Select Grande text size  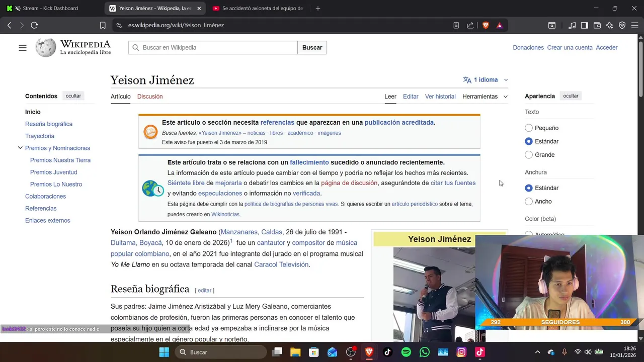tap(529, 155)
